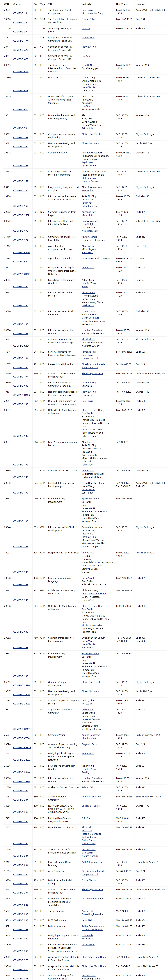Click instructor Edward A Lee
This screenshot has width=167, height=980.
click(x=88, y=19)
